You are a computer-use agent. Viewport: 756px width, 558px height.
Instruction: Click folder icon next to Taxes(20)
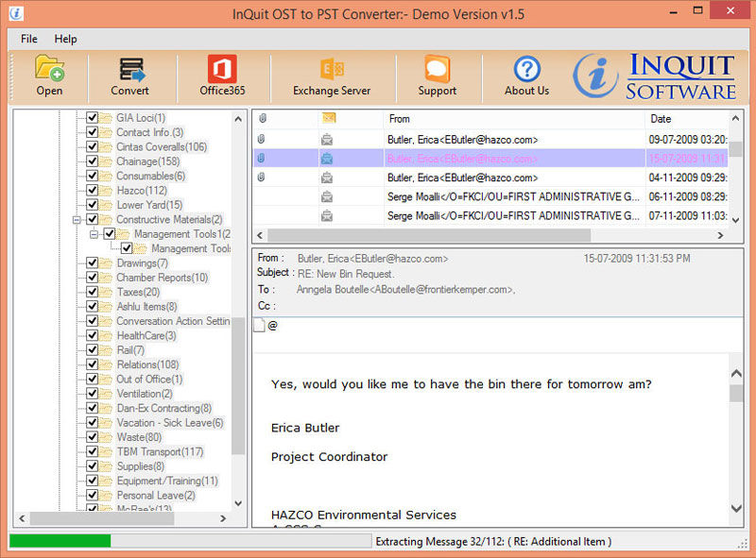coord(106,292)
